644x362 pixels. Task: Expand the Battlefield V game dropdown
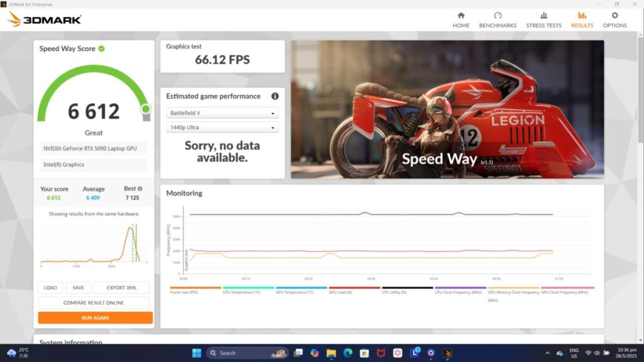[222, 113]
